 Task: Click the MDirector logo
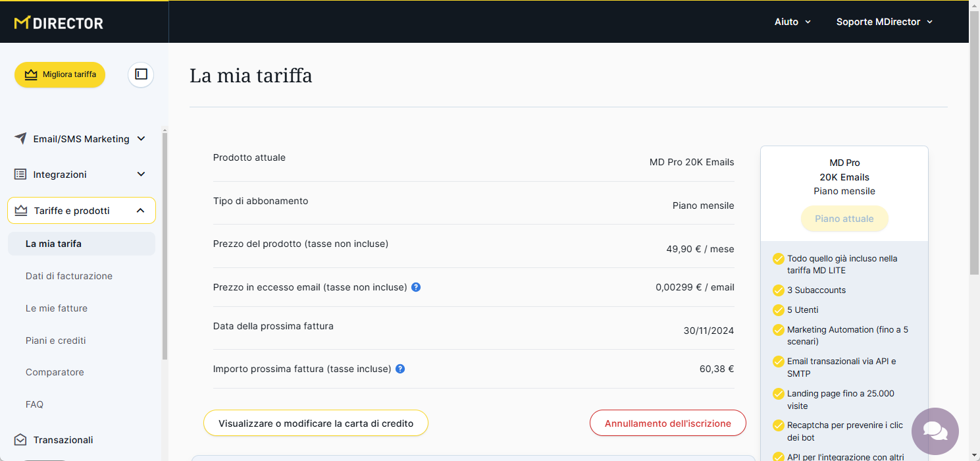coord(59,23)
